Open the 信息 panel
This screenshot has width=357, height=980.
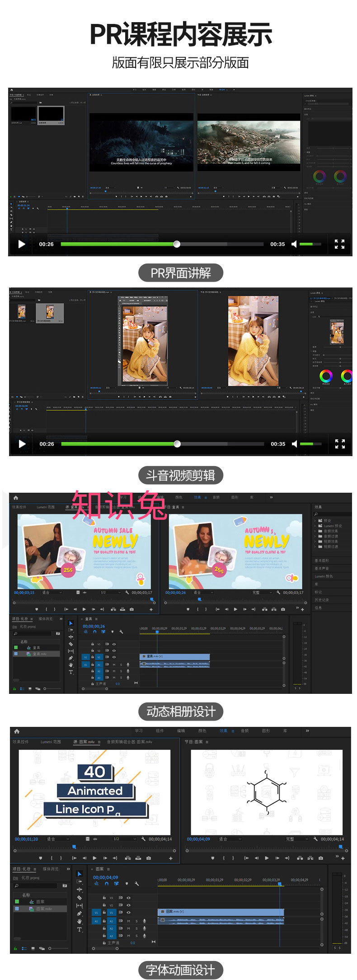pyautogui.click(x=319, y=608)
